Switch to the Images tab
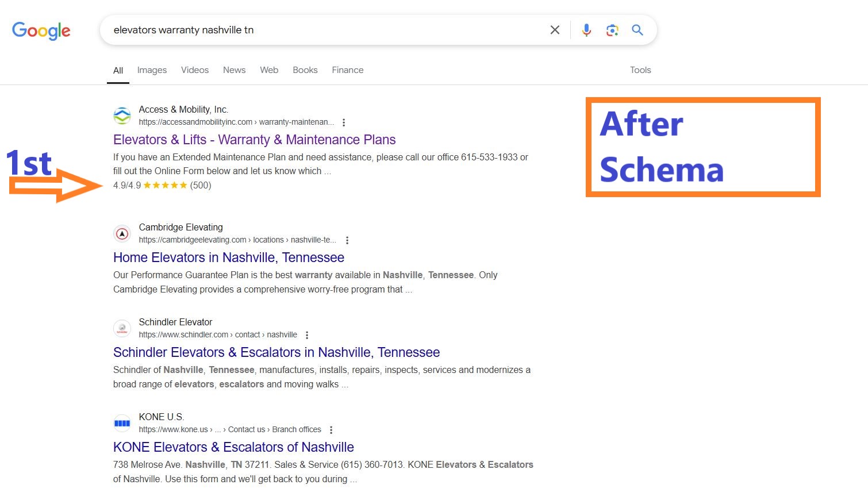 tap(152, 70)
